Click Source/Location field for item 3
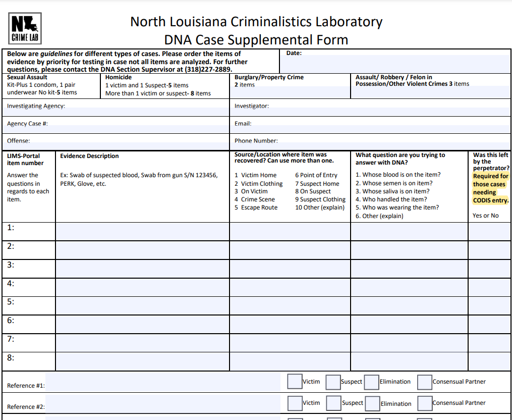The height and width of the screenshot is (420, 512). [x=290, y=269]
